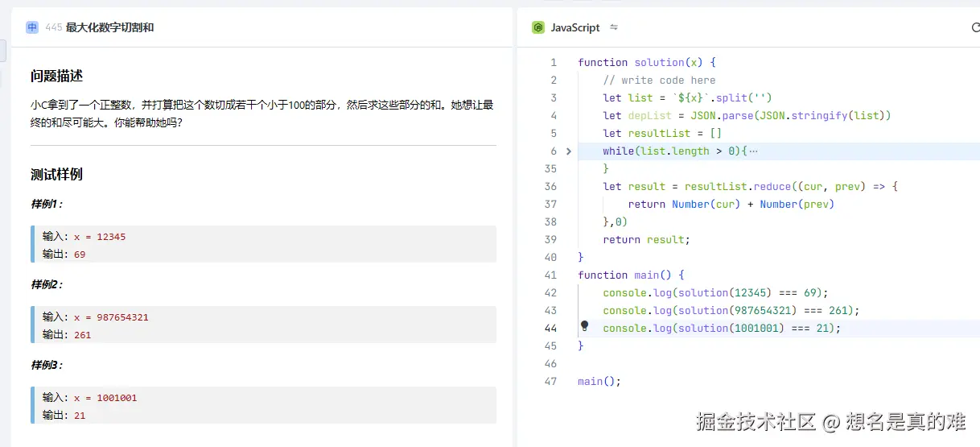Select the JavaScript language label
Image resolution: width=980 pixels, height=447 pixels.
(575, 27)
